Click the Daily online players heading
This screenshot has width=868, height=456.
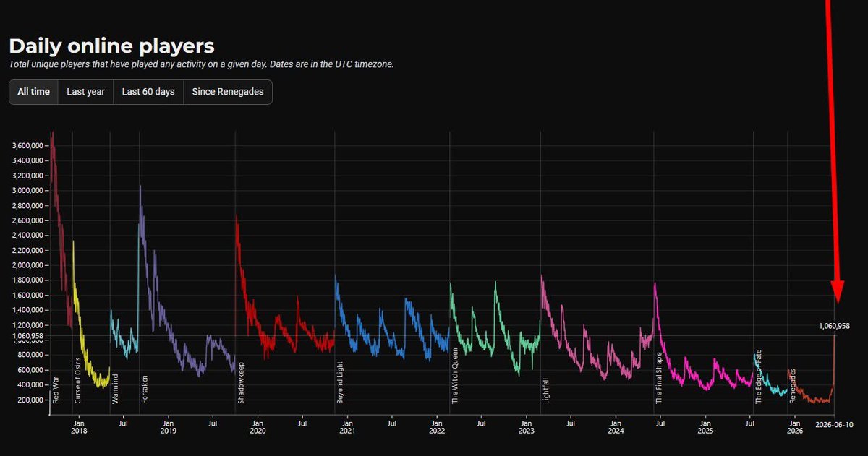pos(111,46)
